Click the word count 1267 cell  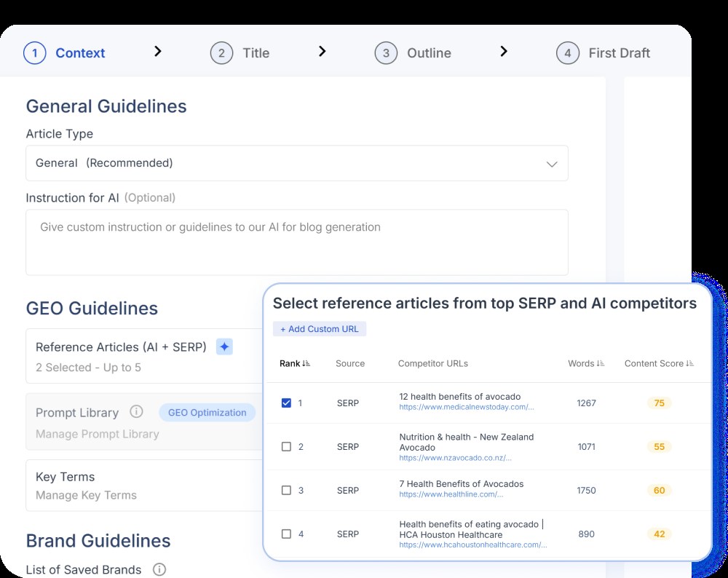(x=586, y=403)
